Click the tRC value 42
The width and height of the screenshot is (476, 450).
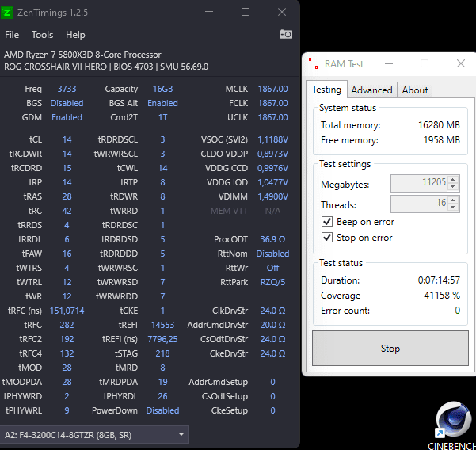(x=67, y=211)
